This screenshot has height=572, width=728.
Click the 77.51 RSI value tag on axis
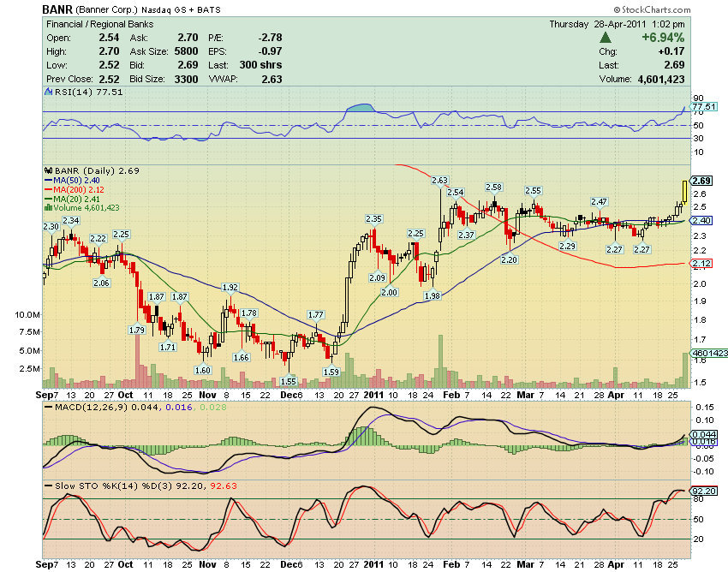tap(704, 107)
